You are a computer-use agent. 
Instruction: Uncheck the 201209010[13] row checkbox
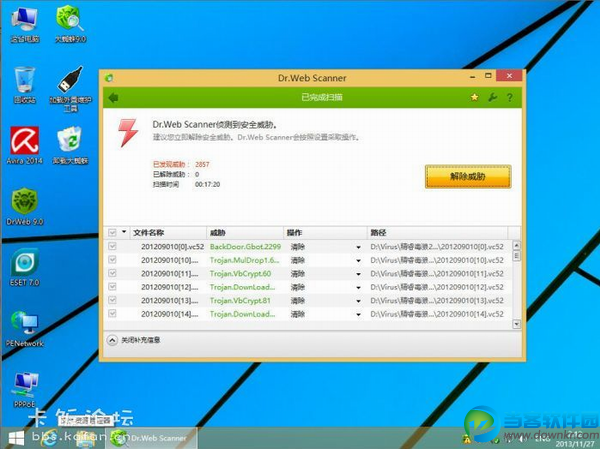(112, 300)
